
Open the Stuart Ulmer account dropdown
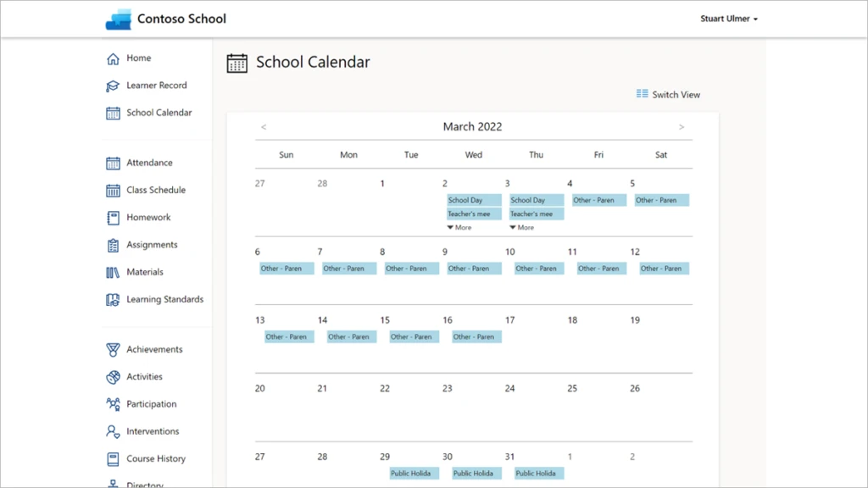pos(730,18)
